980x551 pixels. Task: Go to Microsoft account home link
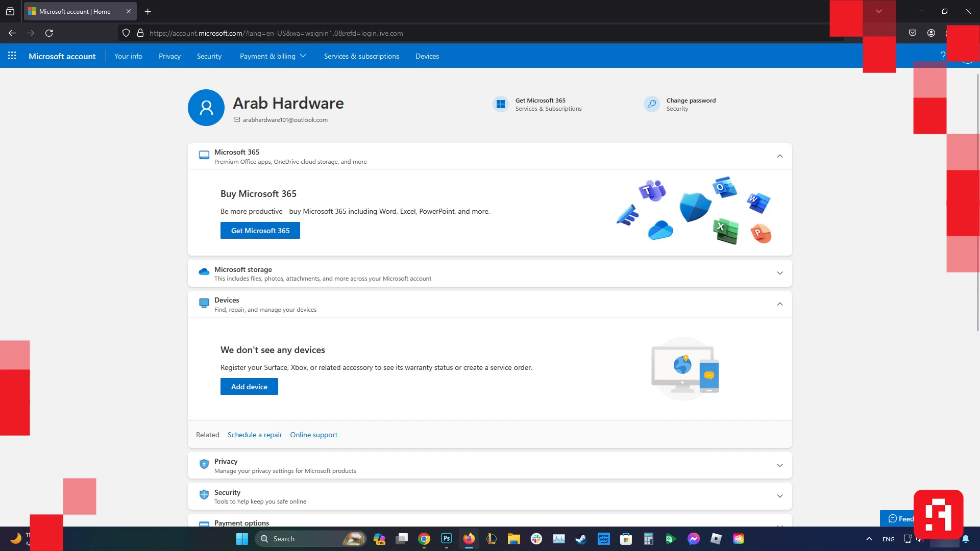click(62, 56)
